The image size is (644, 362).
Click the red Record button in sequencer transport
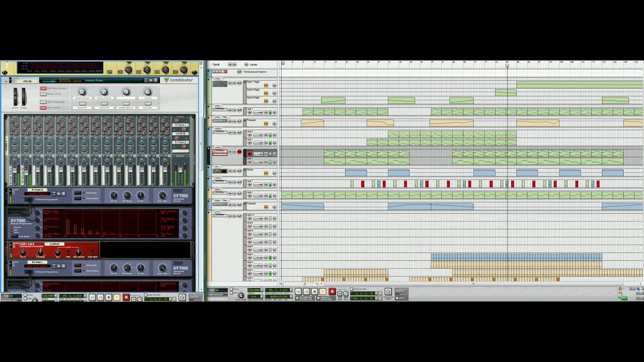(332, 291)
